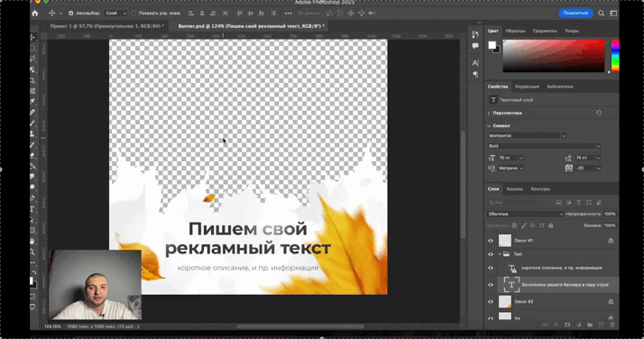Open the Обычные blend mode dropdown
Screen dimensions: 644x339
point(525,215)
